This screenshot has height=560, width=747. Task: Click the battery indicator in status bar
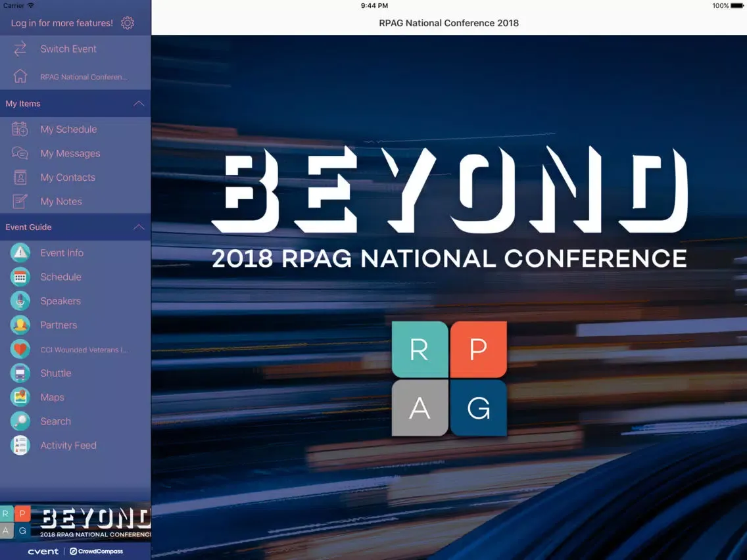point(736,6)
